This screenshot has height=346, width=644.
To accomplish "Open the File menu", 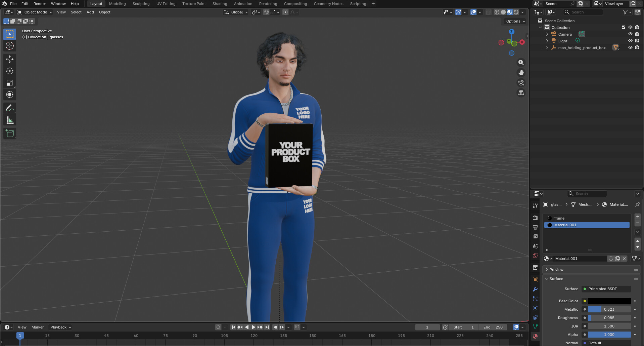I will [13, 4].
